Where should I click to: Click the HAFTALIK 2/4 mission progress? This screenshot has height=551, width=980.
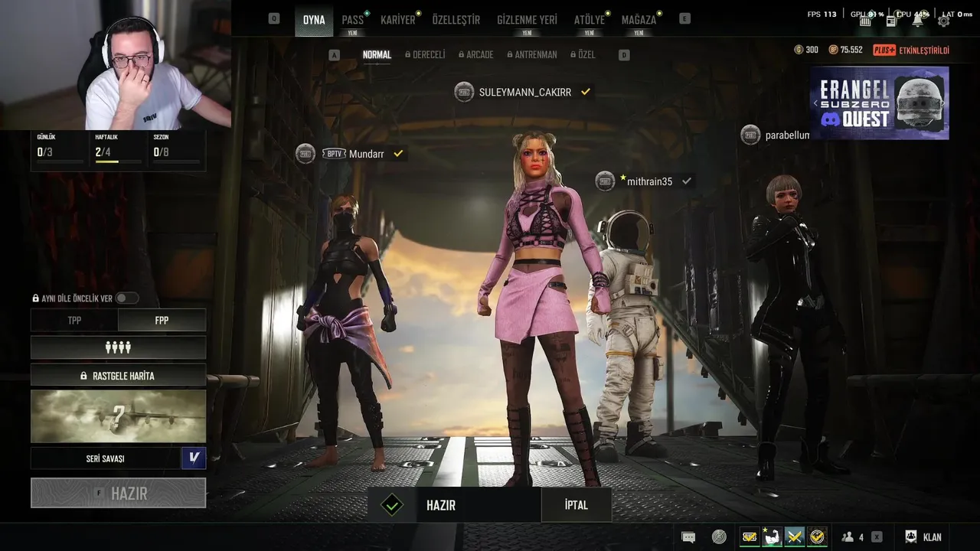click(x=118, y=148)
